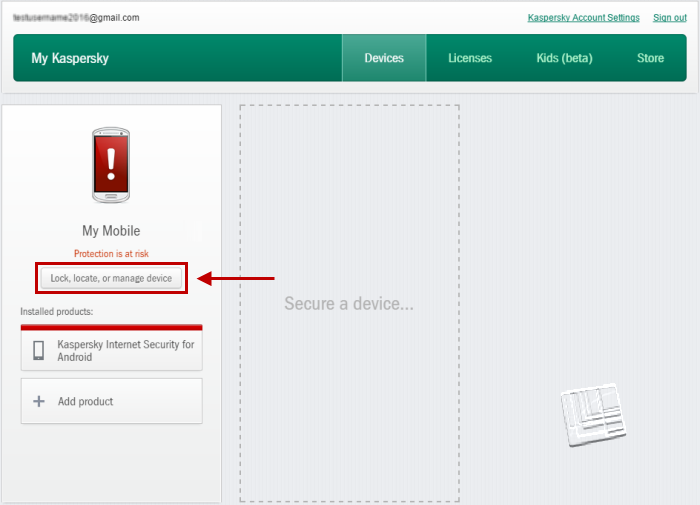
Task: Go to the Store tab
Action: click(650, 58)
